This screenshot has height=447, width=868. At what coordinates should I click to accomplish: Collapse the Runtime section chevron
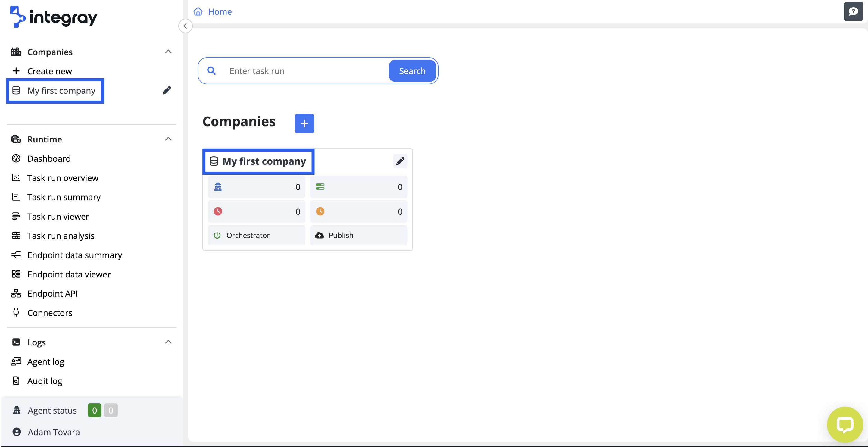pos(168,139)
